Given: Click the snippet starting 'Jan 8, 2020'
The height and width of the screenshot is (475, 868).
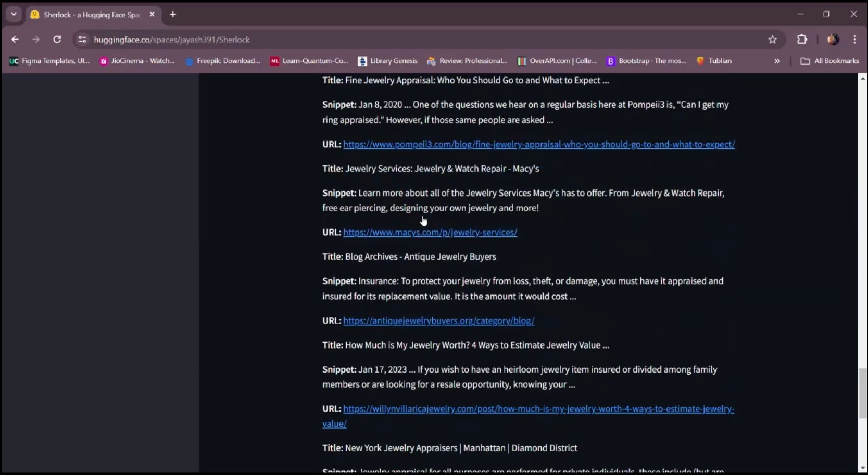Looking at the screenshot, I should (x=525, y=112).
